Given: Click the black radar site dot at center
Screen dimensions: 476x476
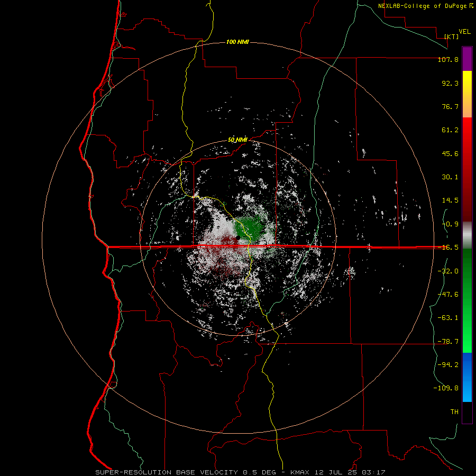Looking at the screenshot, I should (x=239, y=237).
